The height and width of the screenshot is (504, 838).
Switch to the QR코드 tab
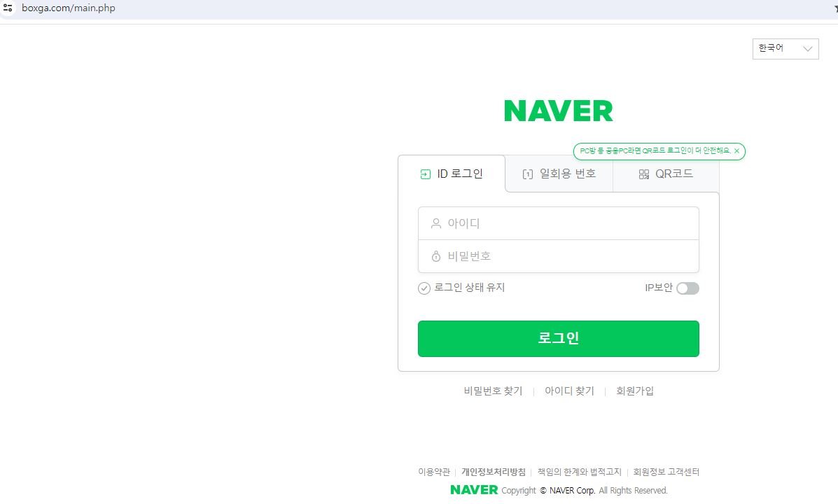(666, 174)
